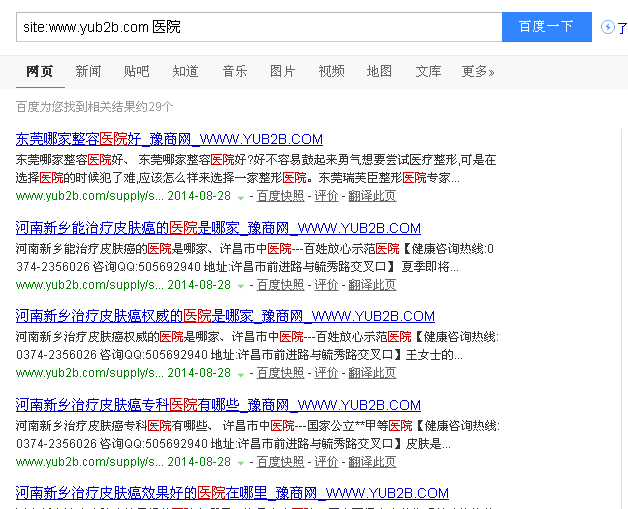Expand green arrow under 皮肤癌专科医院 result
Image resolution: width=628 pixels, height=509 pixels.
click(241, 463)
